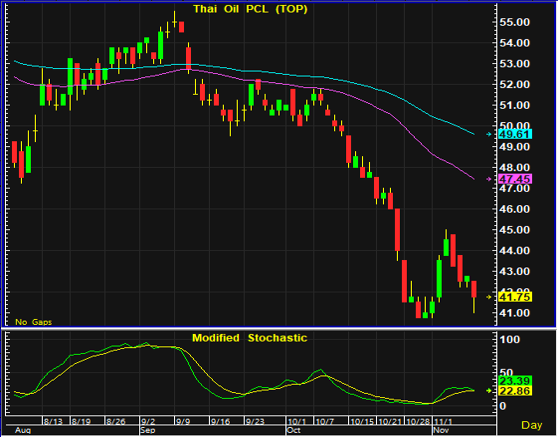558x437 pixels.
Task: Click the 41.00 price axis label
Action: pos(515,313)
